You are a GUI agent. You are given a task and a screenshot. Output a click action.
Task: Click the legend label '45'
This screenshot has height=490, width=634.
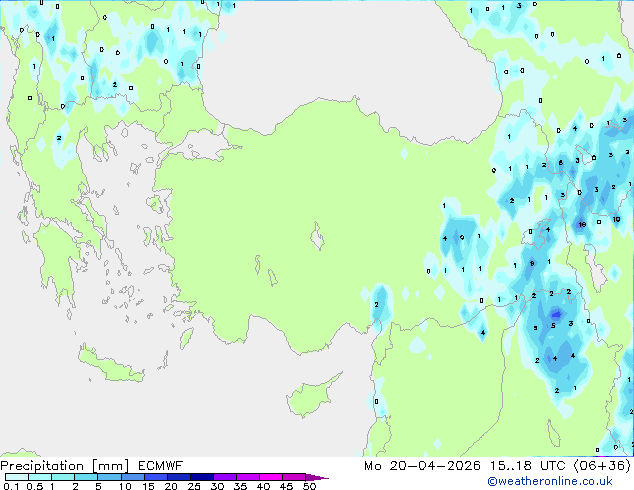tap(286, 486)
